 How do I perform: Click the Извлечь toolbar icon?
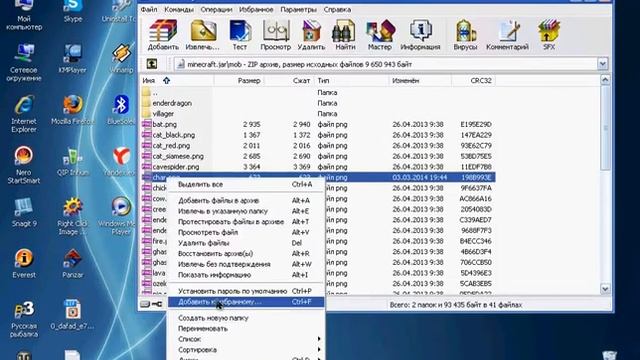coord(202,35)
